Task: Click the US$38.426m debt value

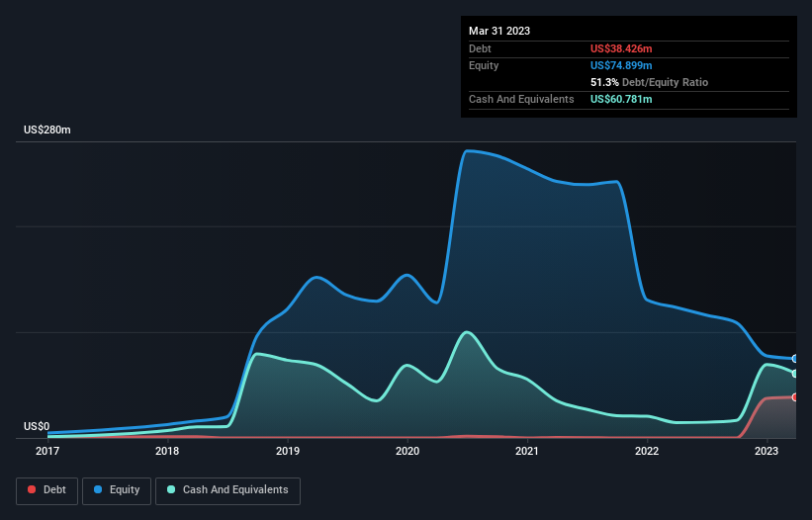Action: [621, 48]
